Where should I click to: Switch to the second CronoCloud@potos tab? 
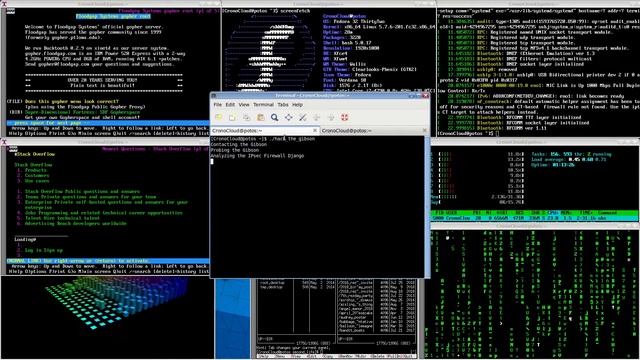point(374,131)
